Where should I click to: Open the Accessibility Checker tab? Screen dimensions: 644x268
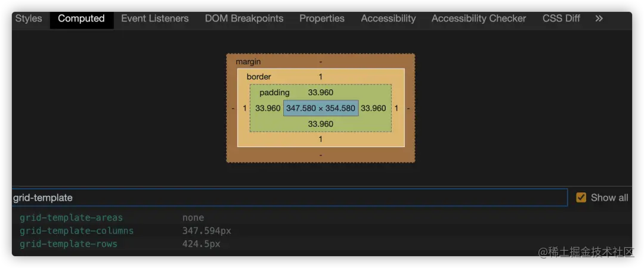[479, 18]
